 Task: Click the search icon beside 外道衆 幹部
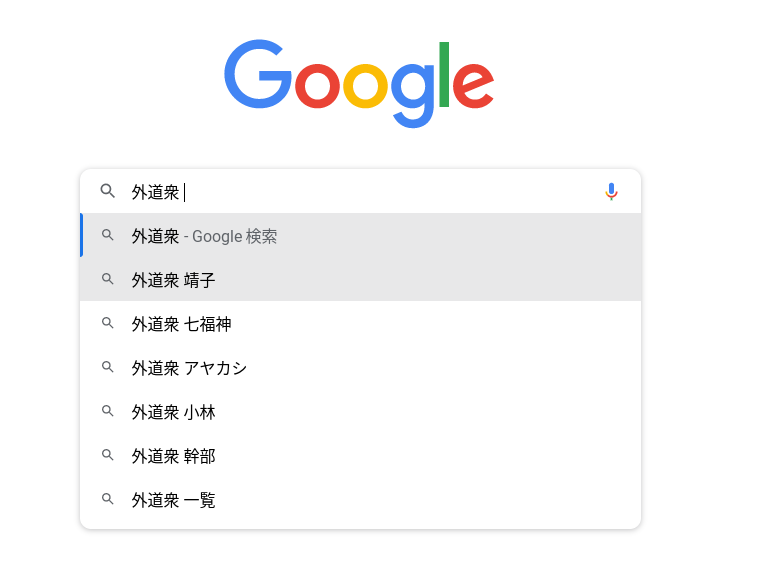pyautogui.click(x=108, y=456)
